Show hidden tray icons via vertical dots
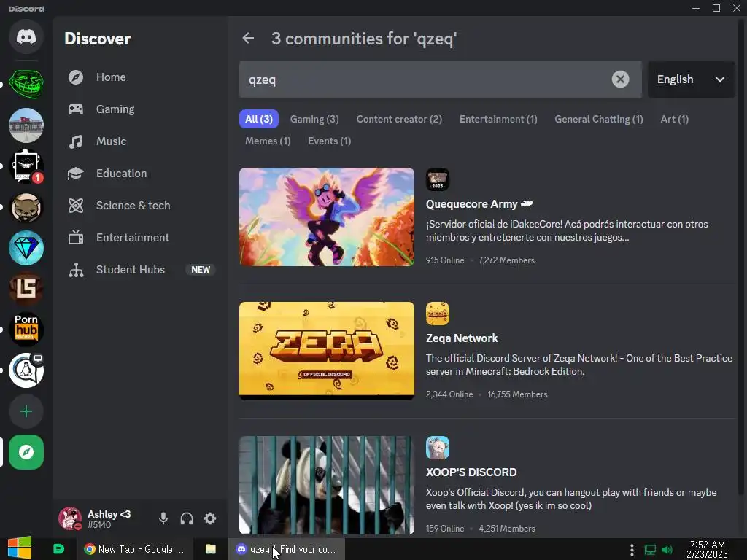This screenshot has height=560, width=747. [x=632, y=550]
